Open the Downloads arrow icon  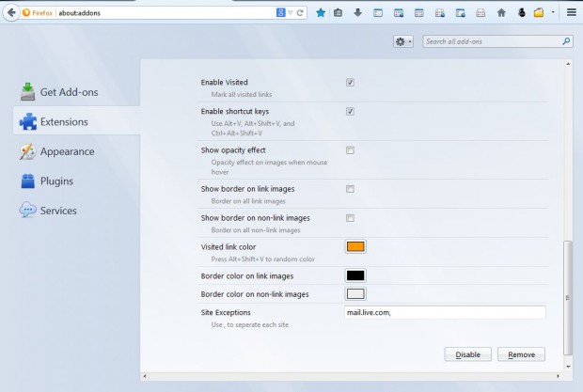[x=357, y=13]
